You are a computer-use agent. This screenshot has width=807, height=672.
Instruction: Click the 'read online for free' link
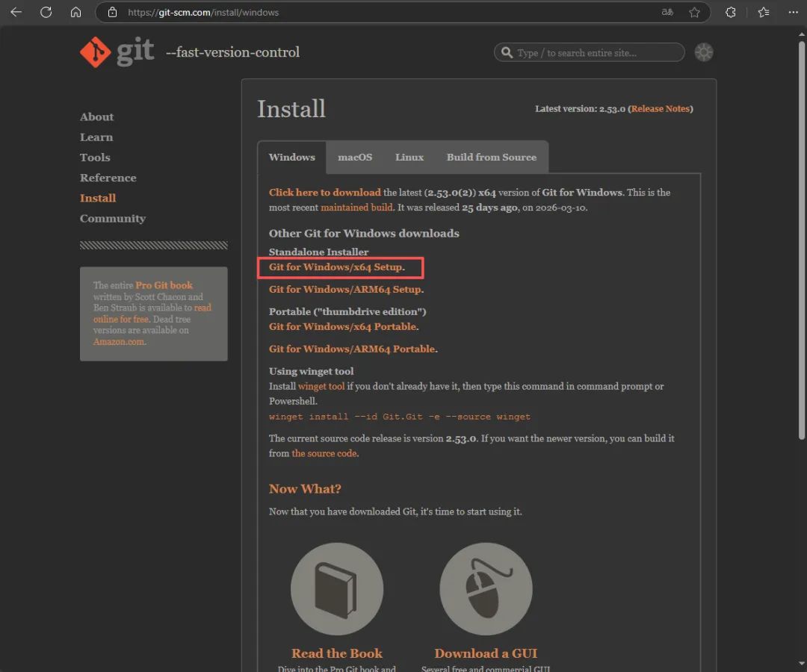(152, 314)
